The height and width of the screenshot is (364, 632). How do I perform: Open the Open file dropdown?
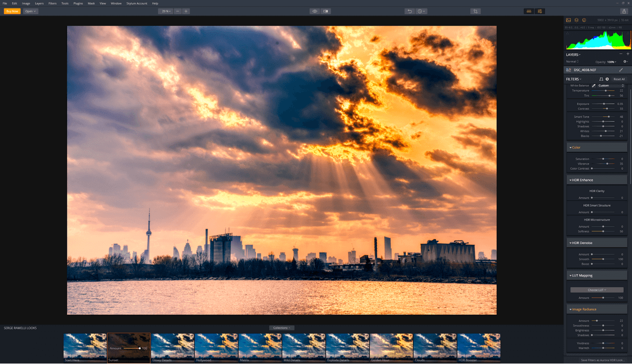click(x=31, y=11)
